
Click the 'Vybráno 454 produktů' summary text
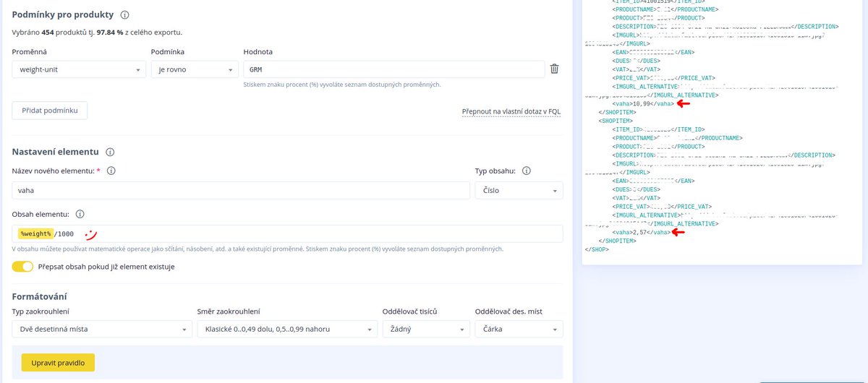(x=97, y=33)
